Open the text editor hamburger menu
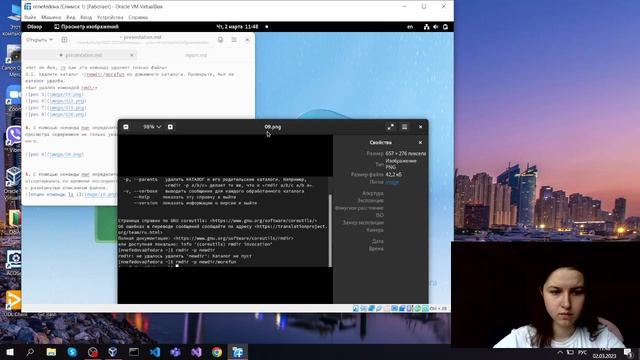The height and width of the screenshot is (360, 640). click(234, 40)
